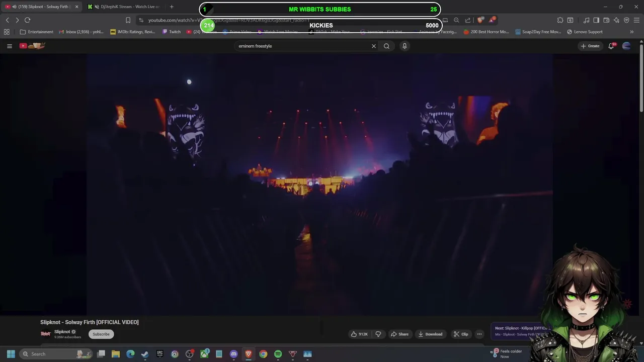Open the 200 Best Horror Movies bookmark
Viewport: 644px width, 362px height.
(x=486, y=32)
